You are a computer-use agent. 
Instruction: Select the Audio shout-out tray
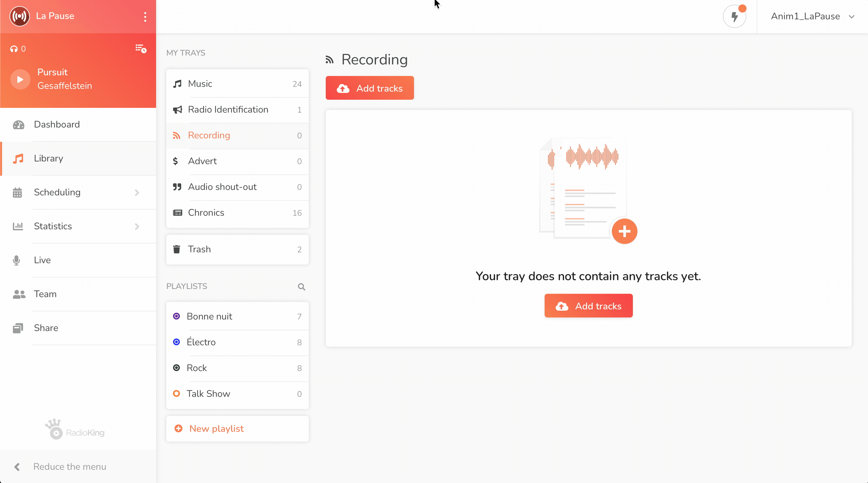(x=238, y=187)
